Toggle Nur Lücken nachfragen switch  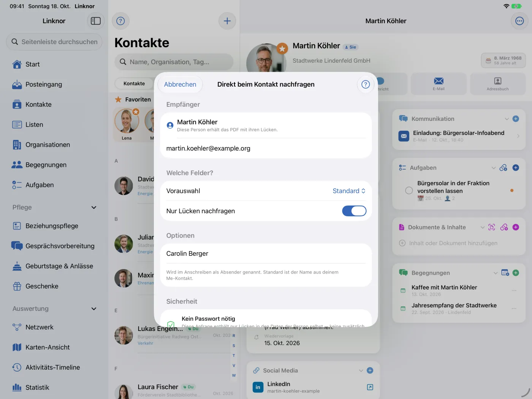click(x=354, y=211)
